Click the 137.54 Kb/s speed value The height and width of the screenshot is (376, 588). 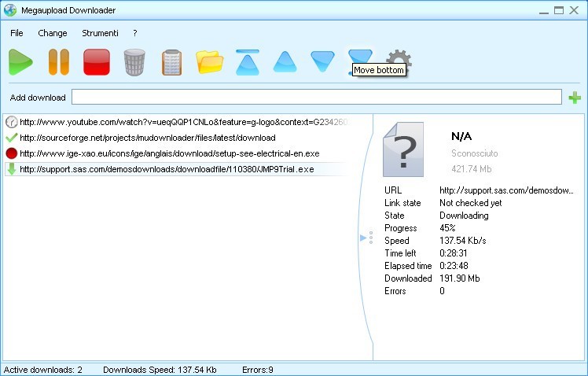(463, 241)
